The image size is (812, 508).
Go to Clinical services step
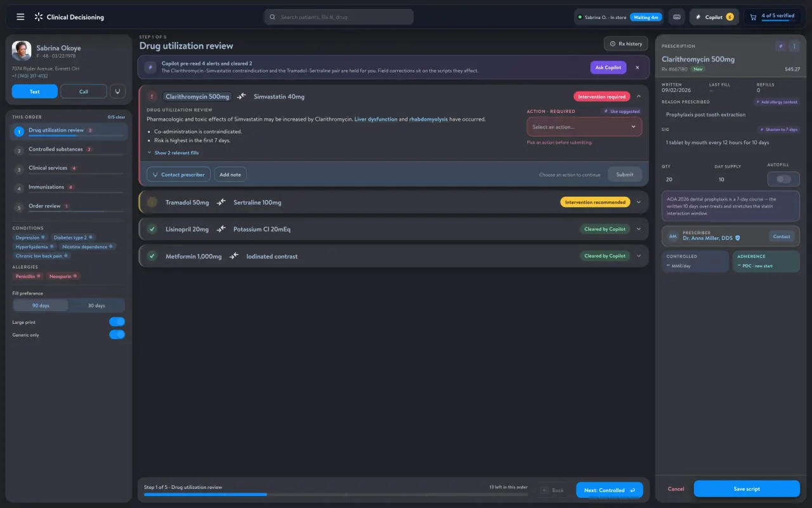tap(69, 169)
